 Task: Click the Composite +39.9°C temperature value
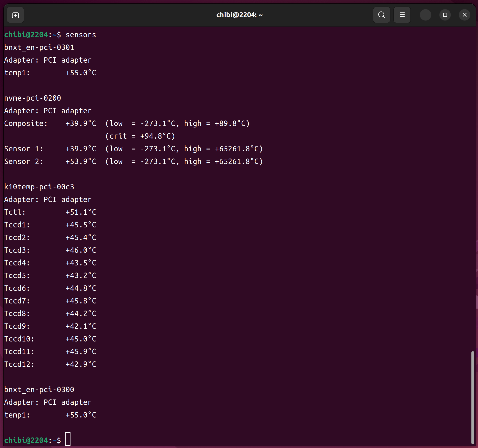click(81, 124)
